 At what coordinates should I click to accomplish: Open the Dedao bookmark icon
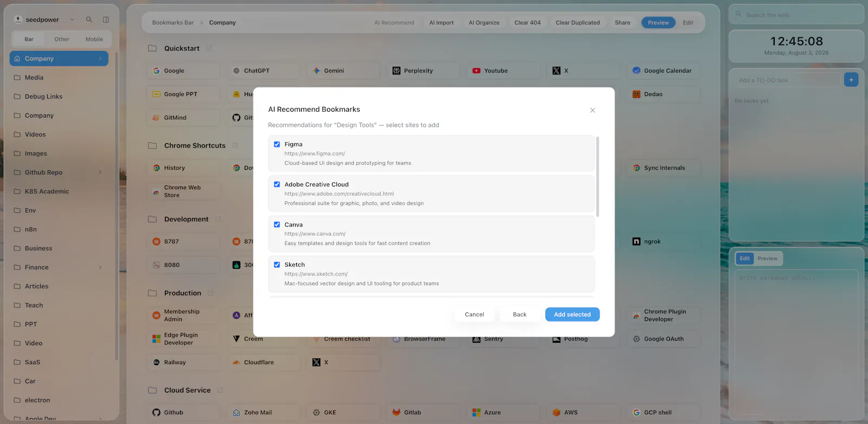coord(636,94)
